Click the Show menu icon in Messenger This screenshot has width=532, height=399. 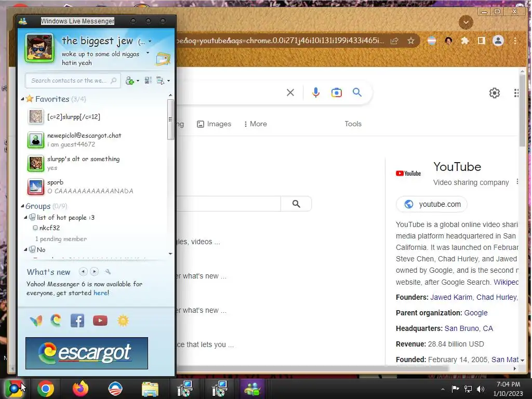160,81
